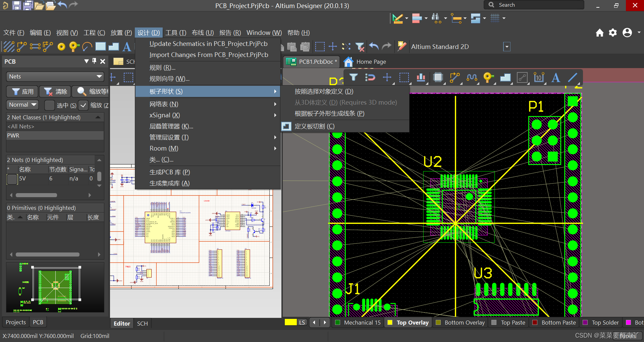
Task: Collapse the Net Classes section arrow
Action: (x=98, y=117)
